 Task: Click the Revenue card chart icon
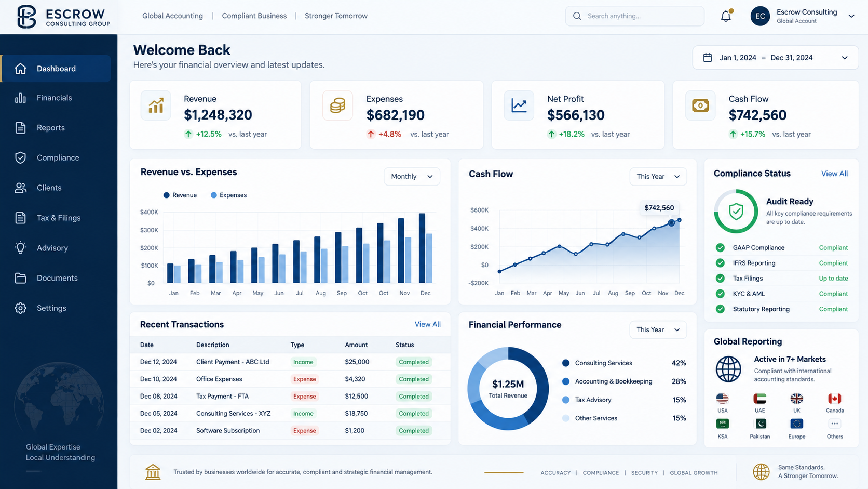click(156, 105)
